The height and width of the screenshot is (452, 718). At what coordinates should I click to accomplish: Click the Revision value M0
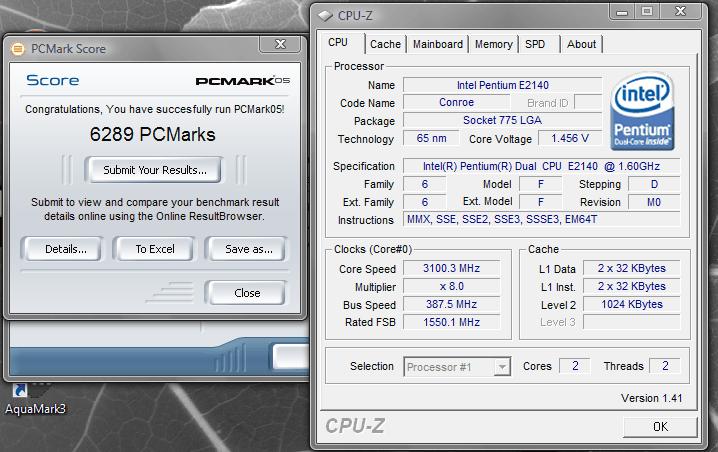654,202
